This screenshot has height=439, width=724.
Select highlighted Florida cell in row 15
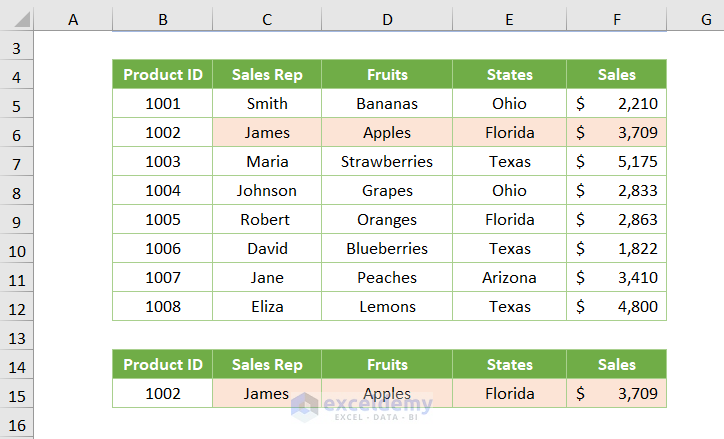tap(509, 394)
